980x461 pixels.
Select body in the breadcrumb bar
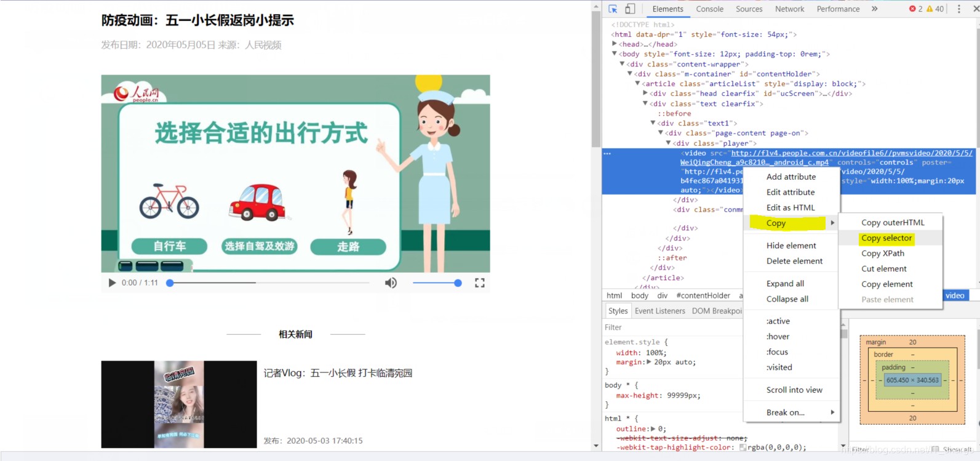click(x=640, y=295)
